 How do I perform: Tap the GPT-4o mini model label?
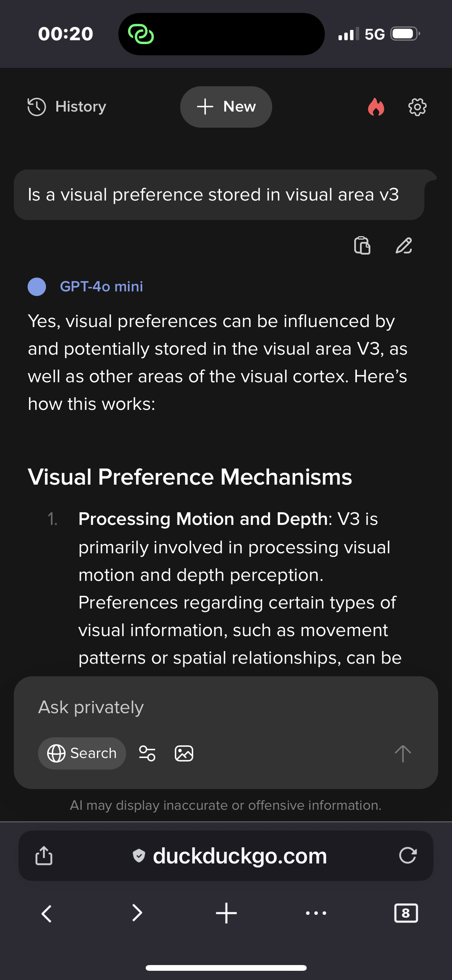pos(101,286)
